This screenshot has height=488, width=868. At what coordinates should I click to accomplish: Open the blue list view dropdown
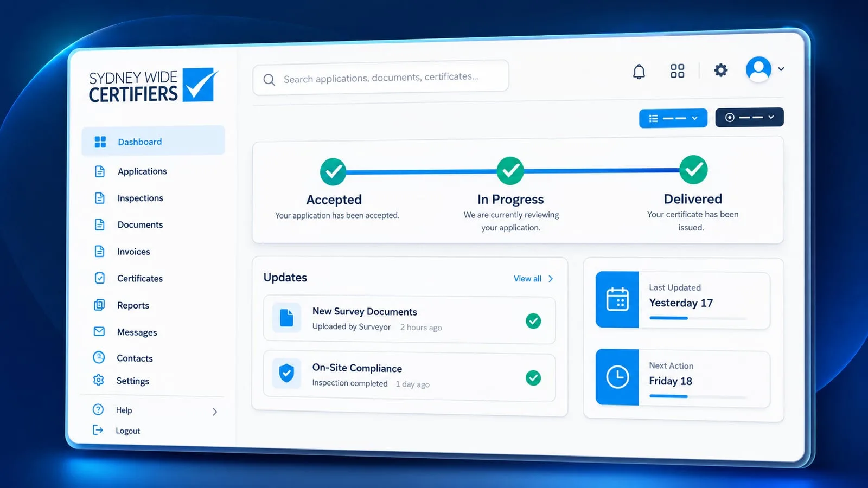click(x=673, y=118)
